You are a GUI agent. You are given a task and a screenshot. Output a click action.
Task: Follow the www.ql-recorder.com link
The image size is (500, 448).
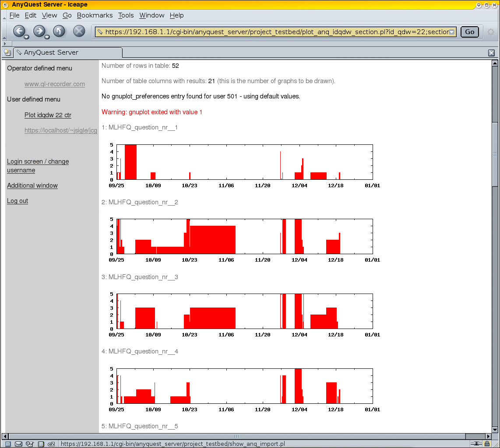55,84
